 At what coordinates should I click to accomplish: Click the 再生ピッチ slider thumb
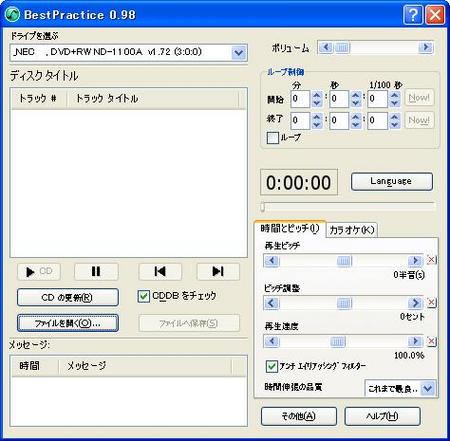pyautogui.click(x=344, y=260)
